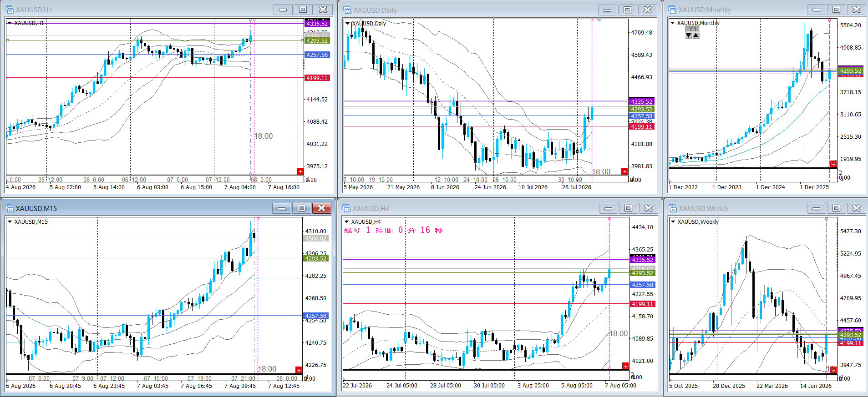Select the green 4293.52 price label in Monthly chart
Viewport: 868px width, 397px height.
[850, 71]
